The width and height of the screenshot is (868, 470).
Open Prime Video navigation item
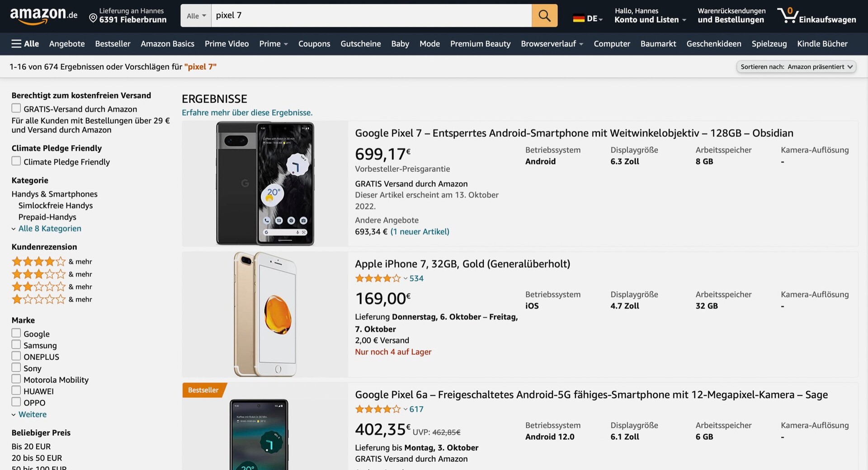pyautogui.click(x=226, y=44)
